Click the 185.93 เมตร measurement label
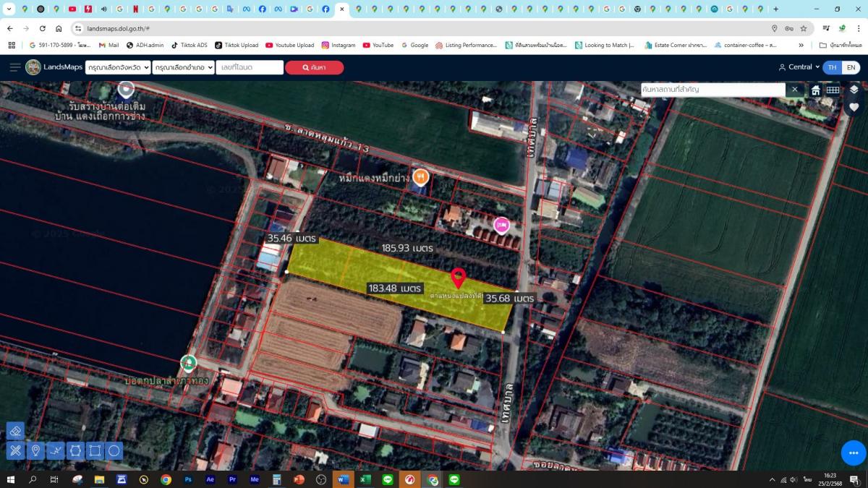868x488 pixels. (407, 248)
